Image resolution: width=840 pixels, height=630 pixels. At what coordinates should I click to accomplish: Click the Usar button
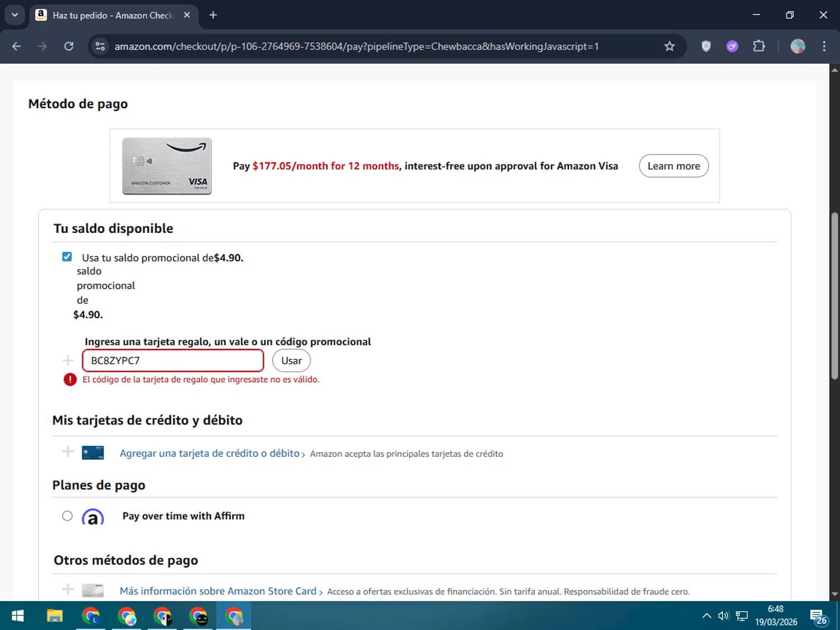coord(291,361)
